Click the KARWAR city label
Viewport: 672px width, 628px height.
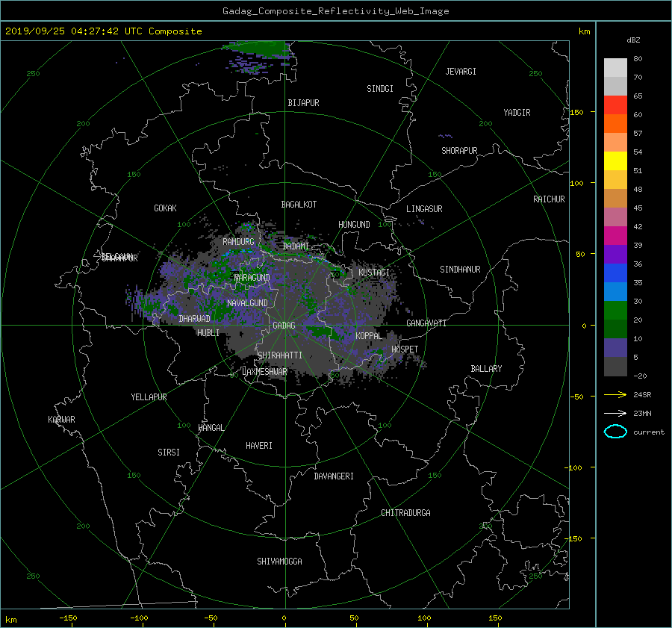click(61, 419)
